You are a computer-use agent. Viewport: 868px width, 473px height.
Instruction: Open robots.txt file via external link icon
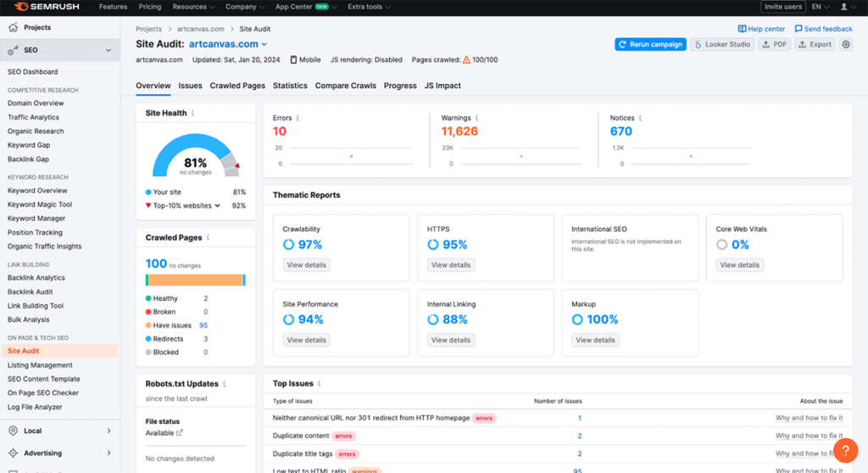coord(180,433)
